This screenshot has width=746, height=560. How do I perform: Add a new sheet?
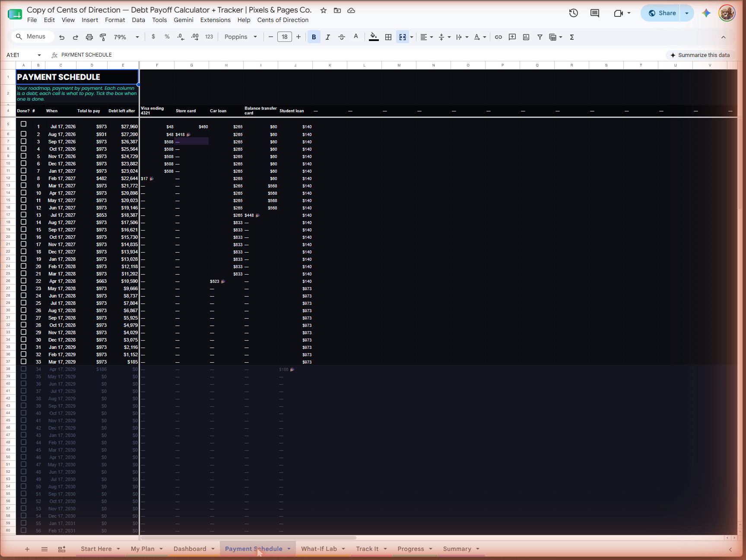[27, 549]
